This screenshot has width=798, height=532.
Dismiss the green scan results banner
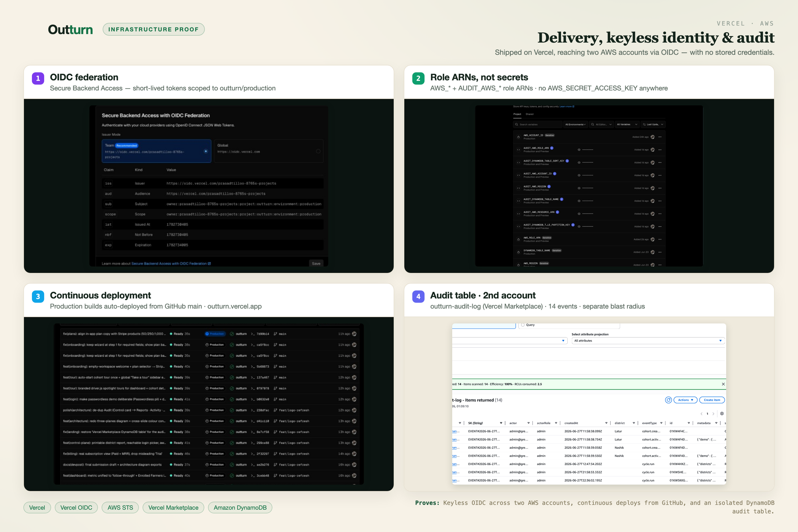pos(723,384)
